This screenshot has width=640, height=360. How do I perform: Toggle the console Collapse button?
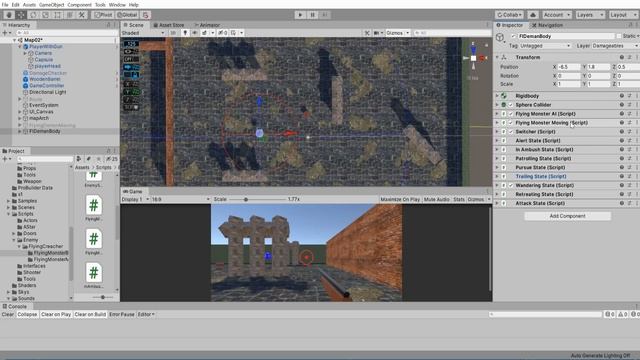pyautogui.click(x=27, y=314)
